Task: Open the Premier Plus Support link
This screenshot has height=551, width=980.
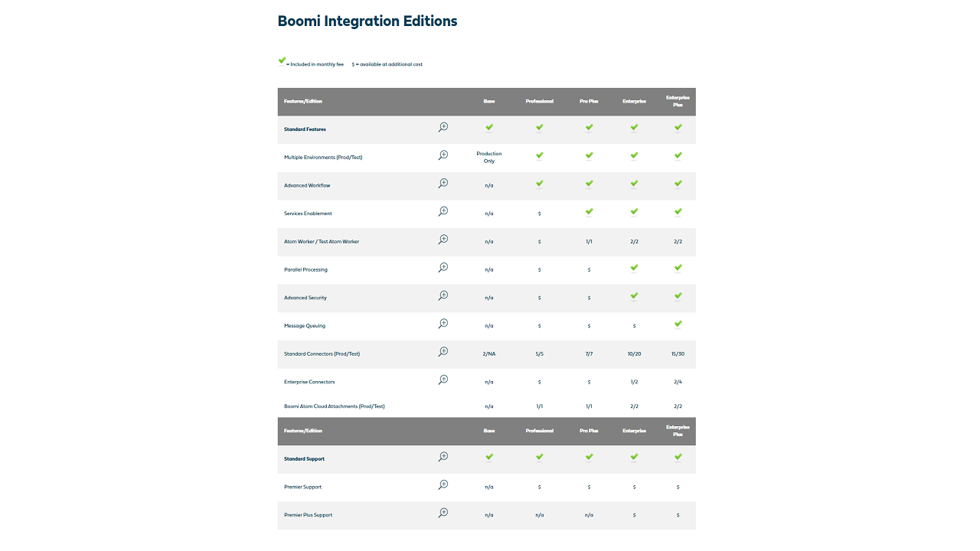Action: pos(308,515)
